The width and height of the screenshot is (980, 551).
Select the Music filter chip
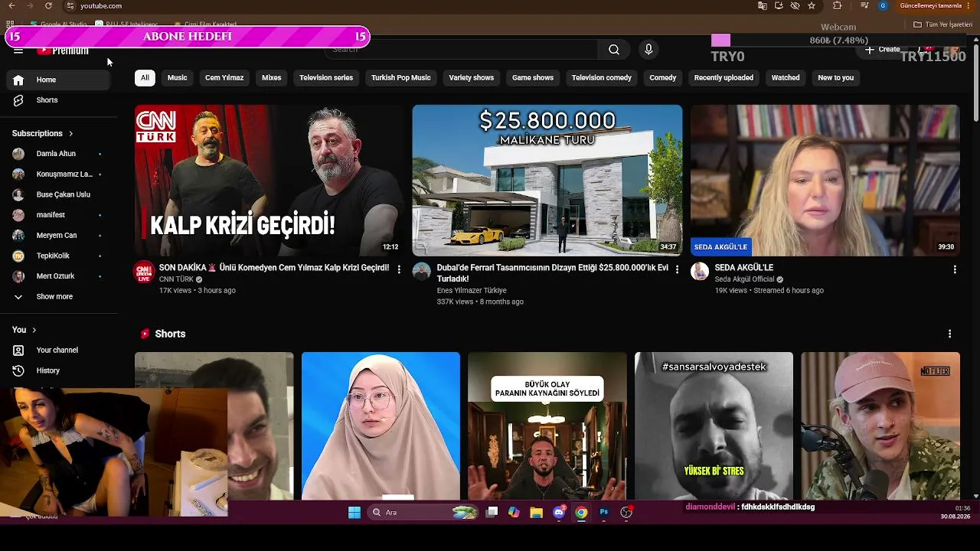point(177,78)
